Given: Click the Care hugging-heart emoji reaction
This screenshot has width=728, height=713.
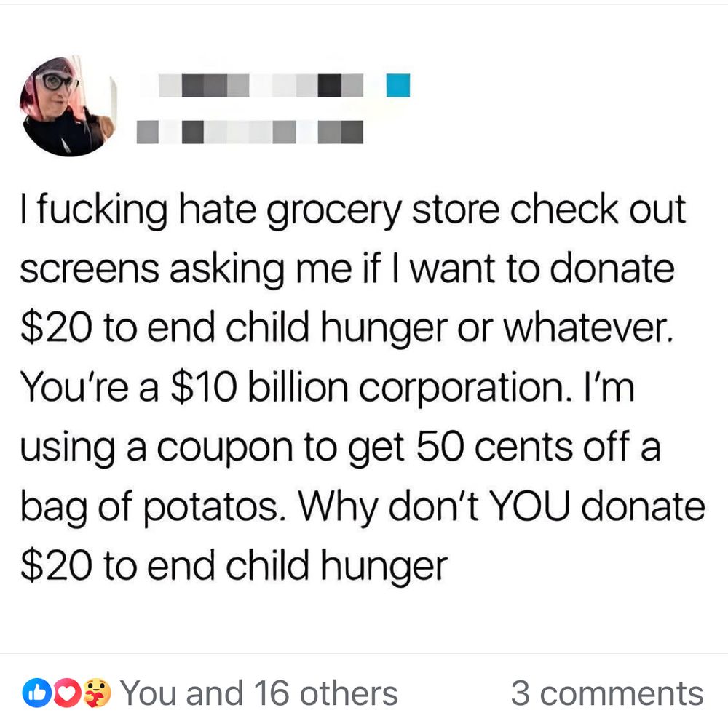Looking at the screenshot, I should [98, 693].
